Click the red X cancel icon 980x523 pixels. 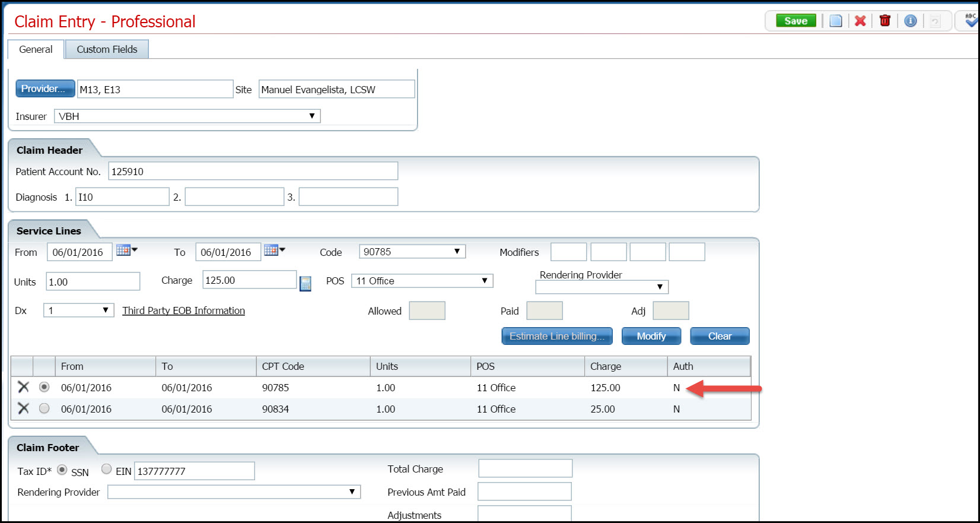click(860, 21)
